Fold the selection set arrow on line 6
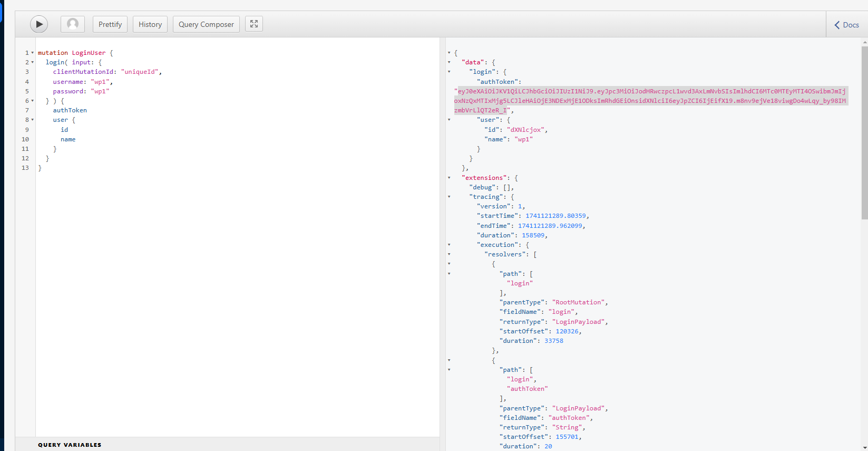 click(x=32, y=101)
